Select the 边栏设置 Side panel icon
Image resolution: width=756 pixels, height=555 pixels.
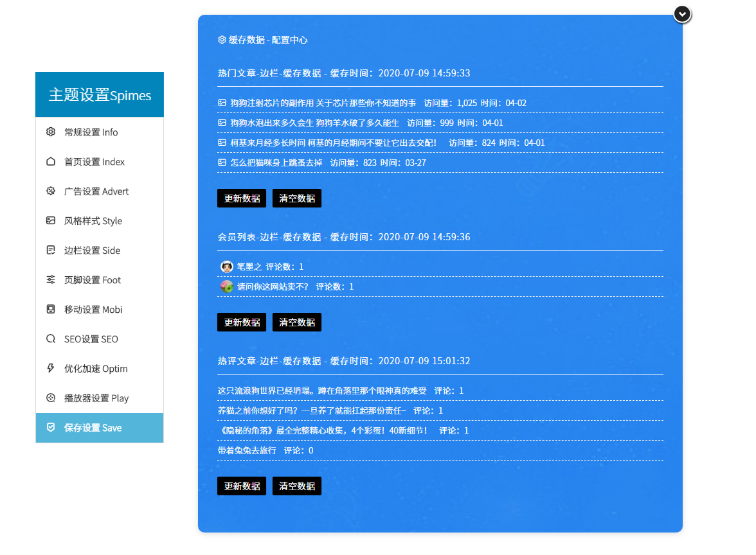click(51, 250)
